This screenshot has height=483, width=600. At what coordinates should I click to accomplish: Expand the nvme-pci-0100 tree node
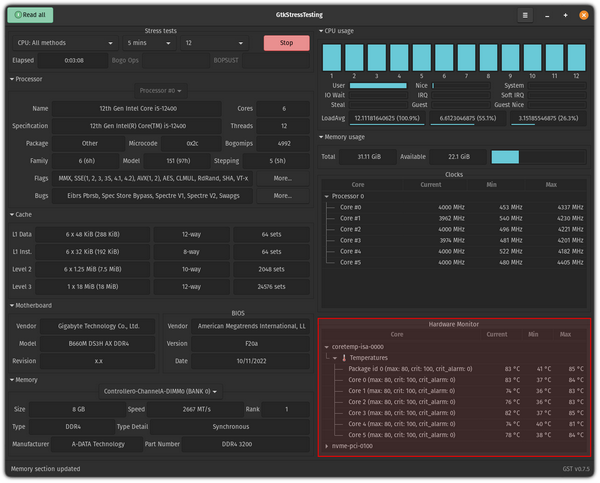pos(327,445)
